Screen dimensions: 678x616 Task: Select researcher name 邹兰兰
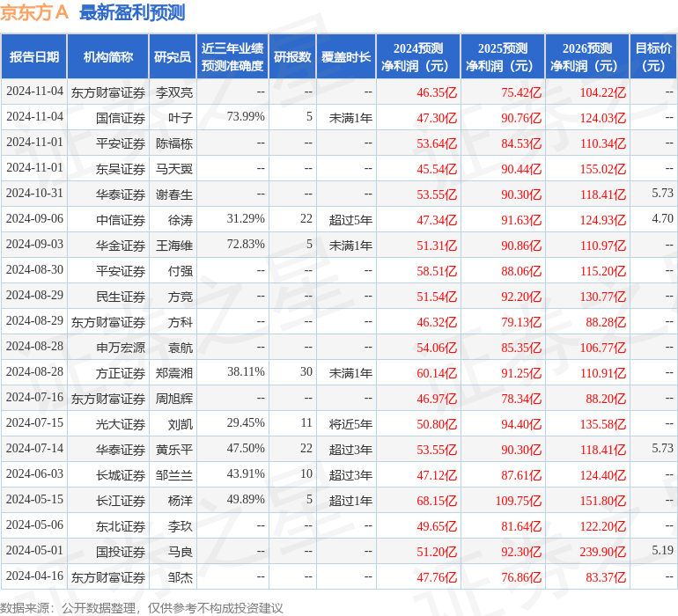pos(174,475)
